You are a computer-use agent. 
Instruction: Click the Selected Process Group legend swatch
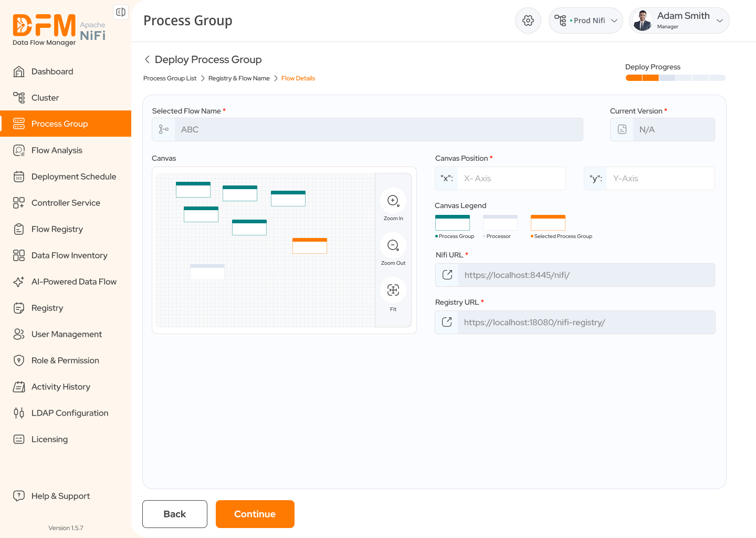548,223
